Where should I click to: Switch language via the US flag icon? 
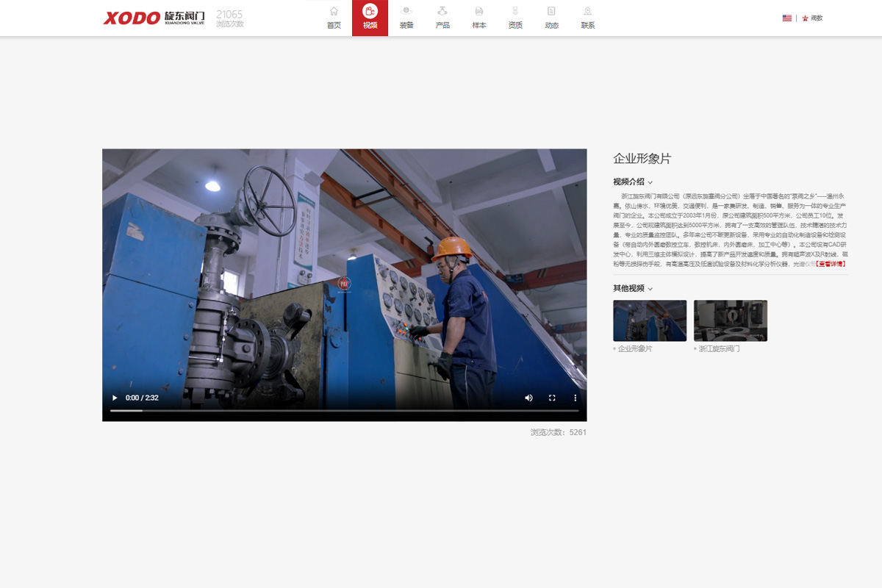click(787, 18)
